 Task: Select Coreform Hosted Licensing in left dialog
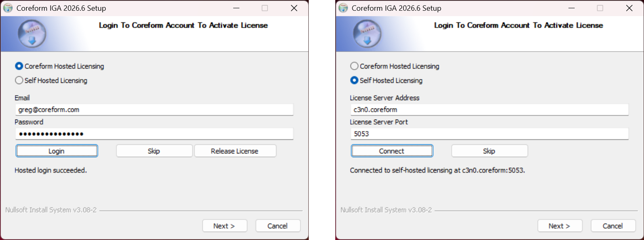(x=59, y=66)
